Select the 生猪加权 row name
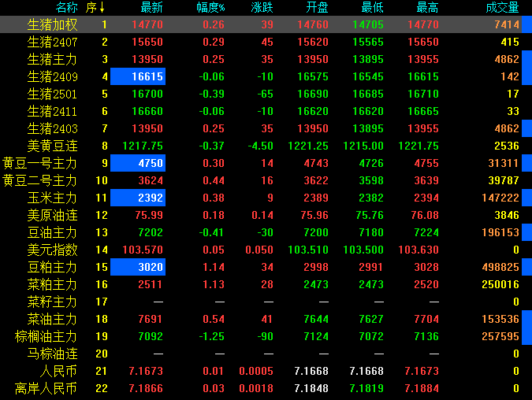The image size is (532, 400). coord(52,24)
